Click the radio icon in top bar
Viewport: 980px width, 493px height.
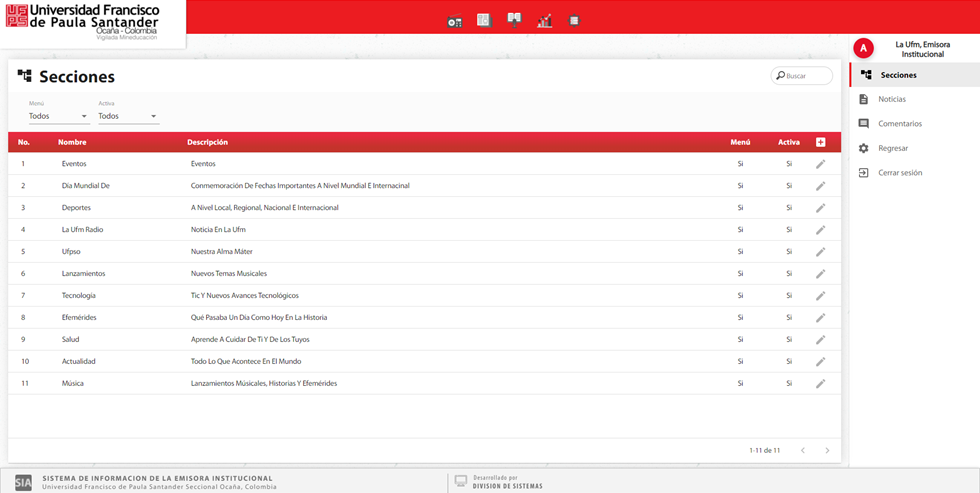coord(455,21)
